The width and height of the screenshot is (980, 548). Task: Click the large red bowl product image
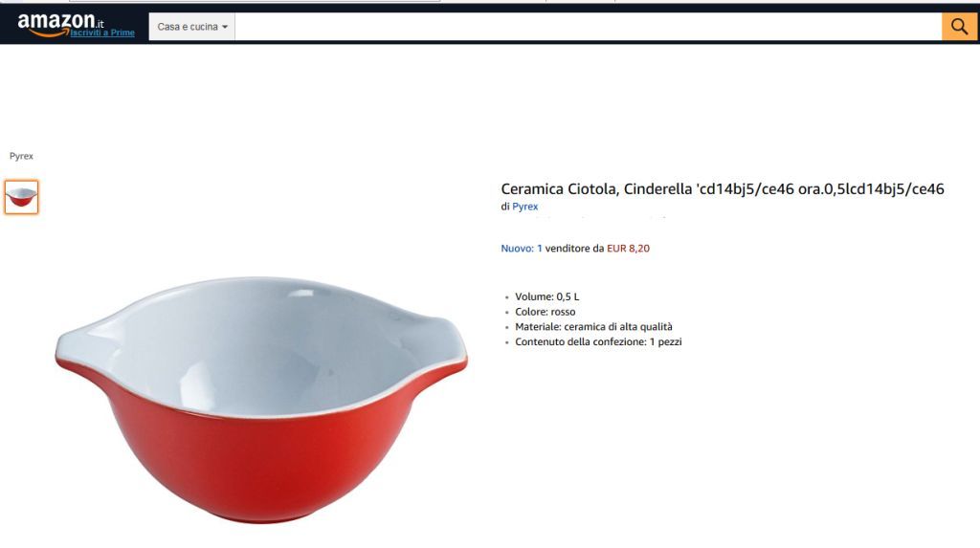[261, 400]
